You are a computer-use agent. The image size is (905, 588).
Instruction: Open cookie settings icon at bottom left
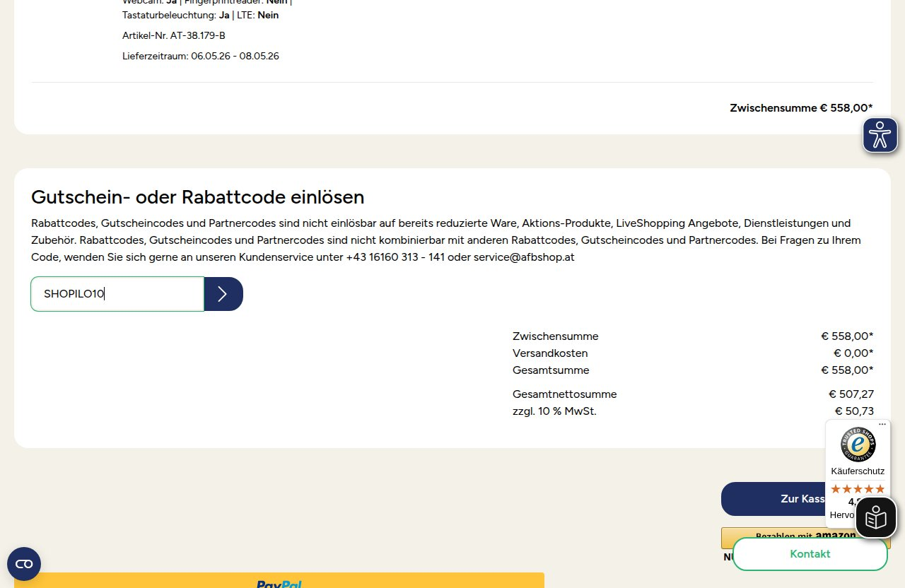(24, 564)
